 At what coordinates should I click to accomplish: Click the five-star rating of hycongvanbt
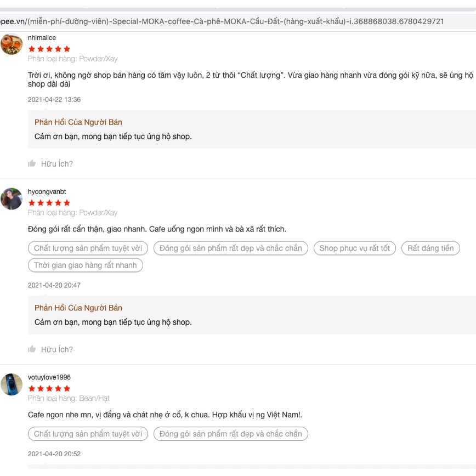pyautogui.click(x=49, y=203)
